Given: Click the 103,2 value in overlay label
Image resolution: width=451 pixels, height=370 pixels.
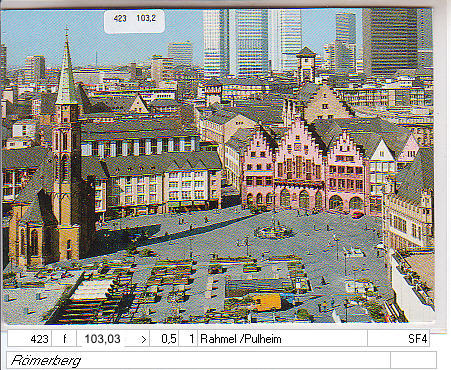Looking at the screenshot, I should (x=146, y=18).
